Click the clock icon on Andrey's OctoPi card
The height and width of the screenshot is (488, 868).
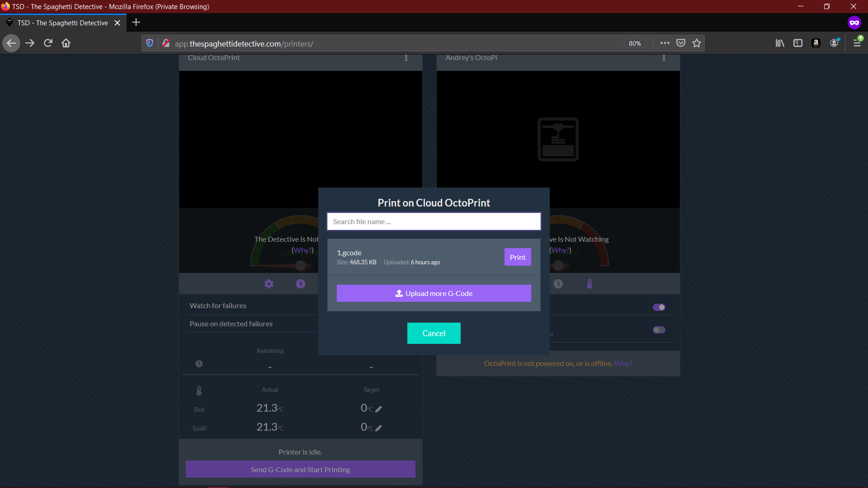pos(558,284)
